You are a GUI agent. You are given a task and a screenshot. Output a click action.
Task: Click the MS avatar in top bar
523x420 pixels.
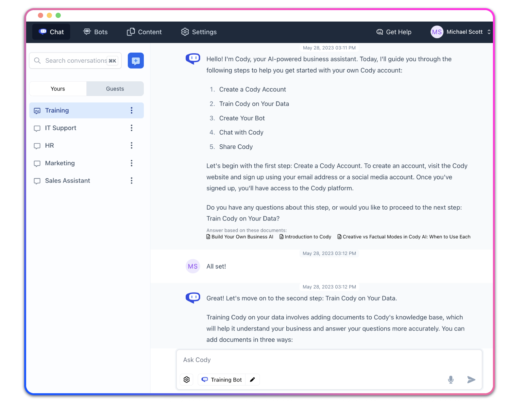click(437, 32)
